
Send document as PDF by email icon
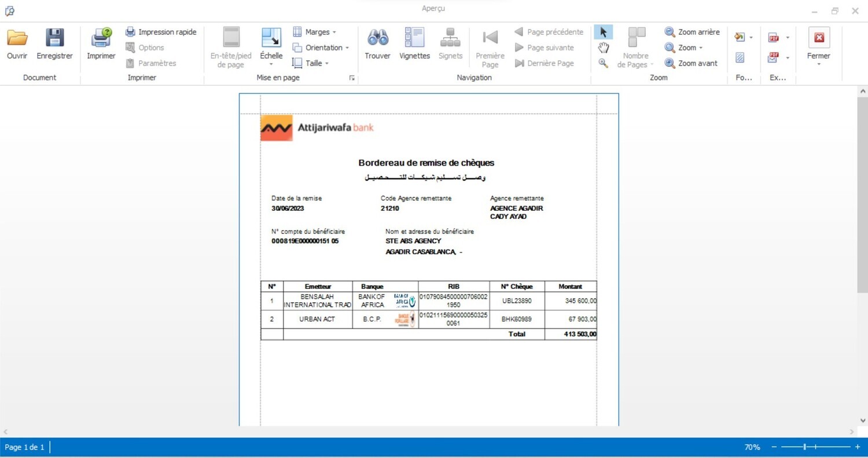coord(774,57)
